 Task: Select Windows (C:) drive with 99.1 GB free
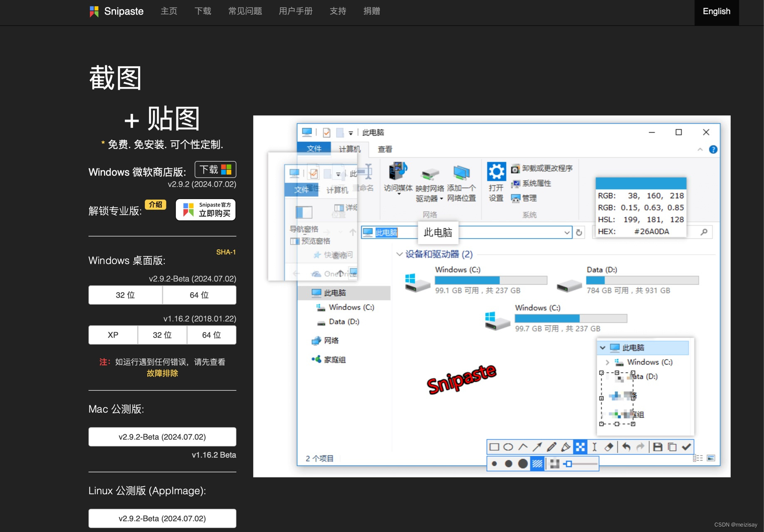click(x=476, y=280)
